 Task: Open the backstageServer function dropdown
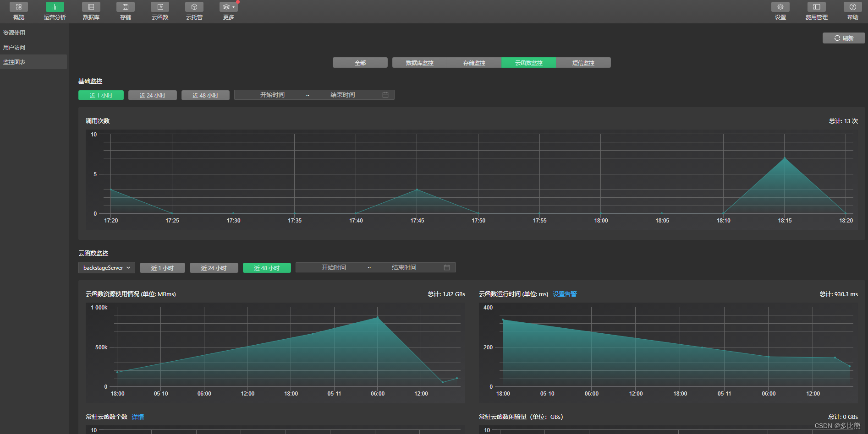point(107,268)
